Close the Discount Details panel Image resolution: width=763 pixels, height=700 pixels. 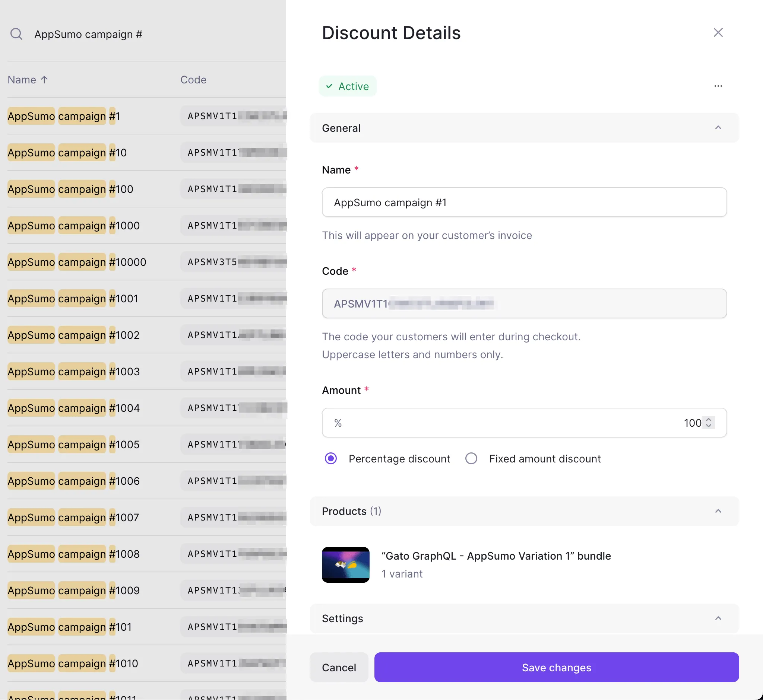click(718, 32)
